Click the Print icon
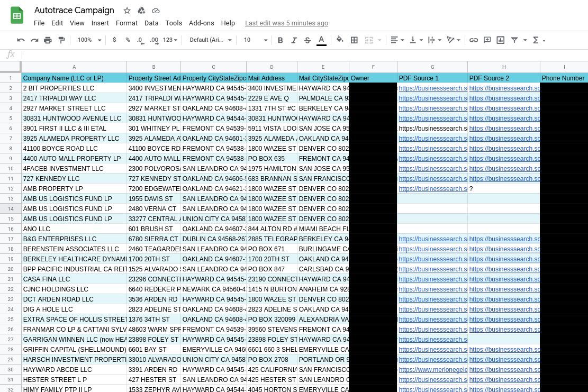The width and height of the screenshot is (588, 392). pos(48,40)
